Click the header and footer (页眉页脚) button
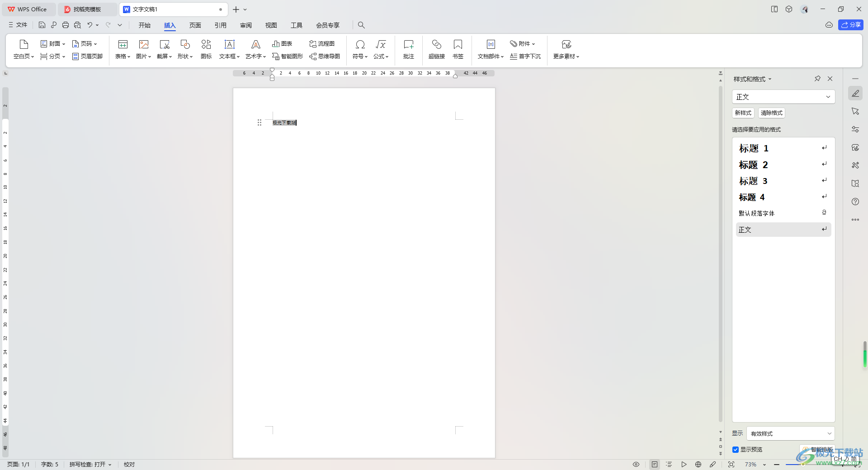This screenshot has width=868, height=470. (x=88, y=56)
